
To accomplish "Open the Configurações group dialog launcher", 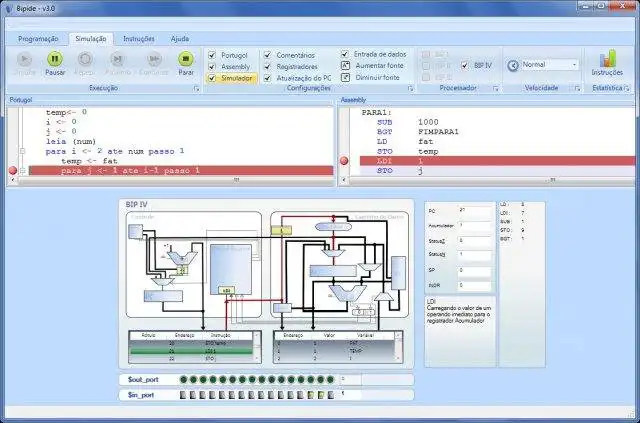I will tap(410, 88).
